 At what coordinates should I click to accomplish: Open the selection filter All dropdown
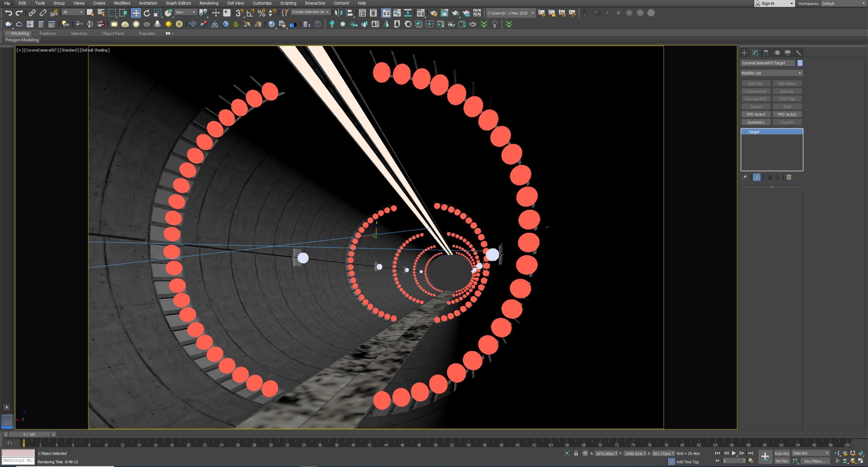(73, 12)
